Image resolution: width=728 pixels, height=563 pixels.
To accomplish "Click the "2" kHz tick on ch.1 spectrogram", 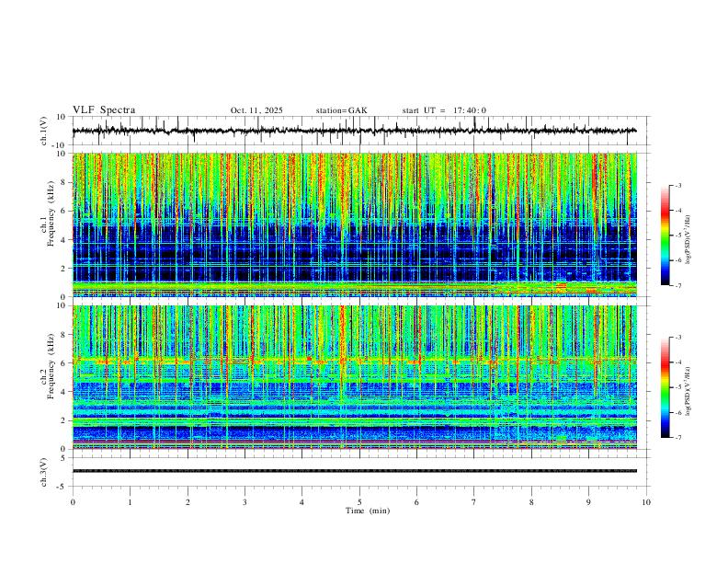I will point(63,269).
